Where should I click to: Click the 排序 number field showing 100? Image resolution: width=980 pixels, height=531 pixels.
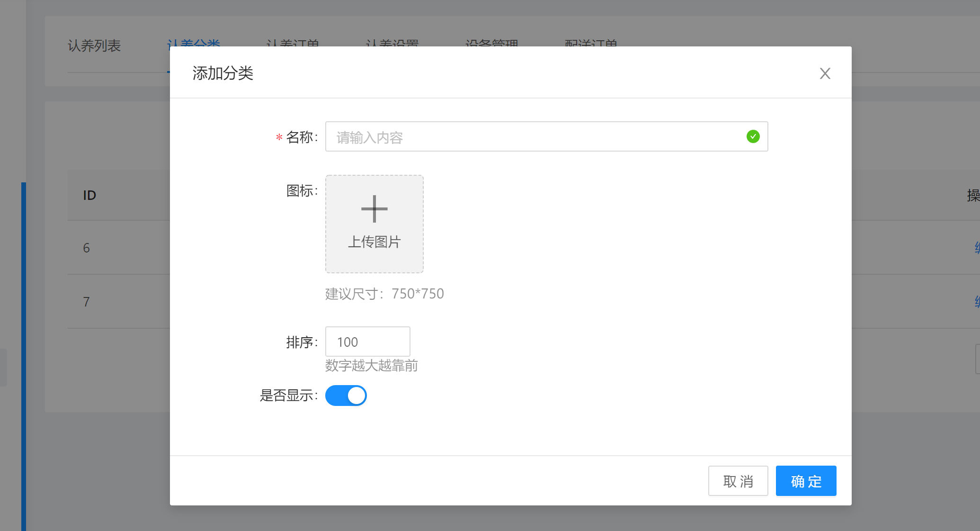point(367,342)
